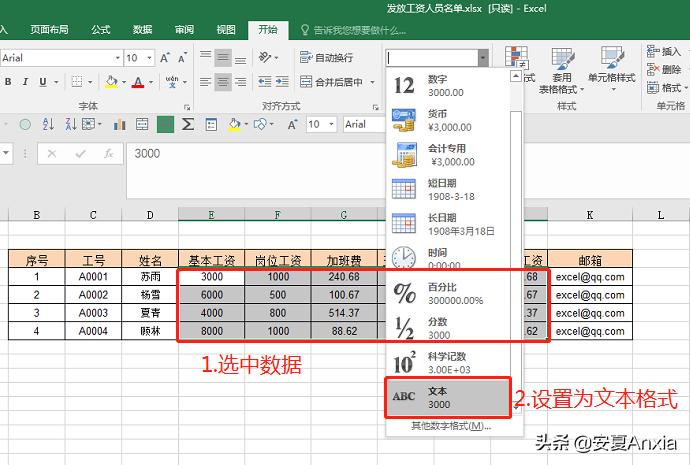Image resolution: width=690 pixels, height=465 pixels.
Task: Open font size 10 dropdown in quick toolbar
Action: (x=332, y=124)
